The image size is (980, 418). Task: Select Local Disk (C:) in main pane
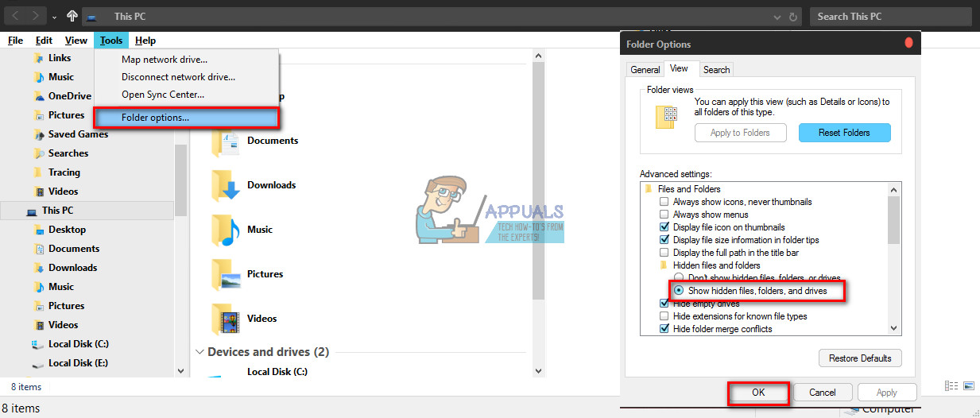pyautogui.click(x=277, y=371)
